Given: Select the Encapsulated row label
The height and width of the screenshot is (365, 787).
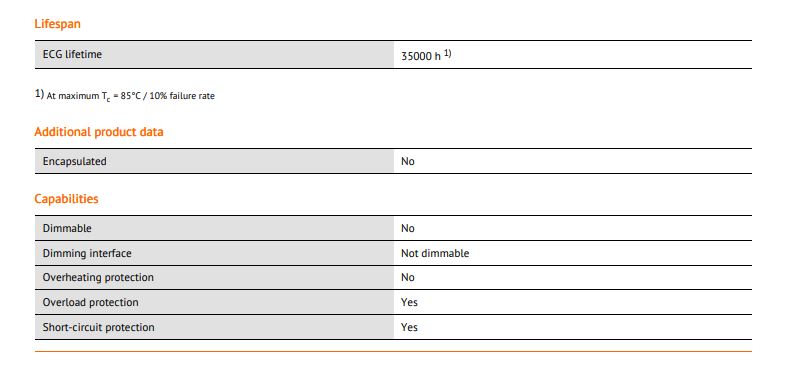Looking at the screenshot, I should [74, 162].
